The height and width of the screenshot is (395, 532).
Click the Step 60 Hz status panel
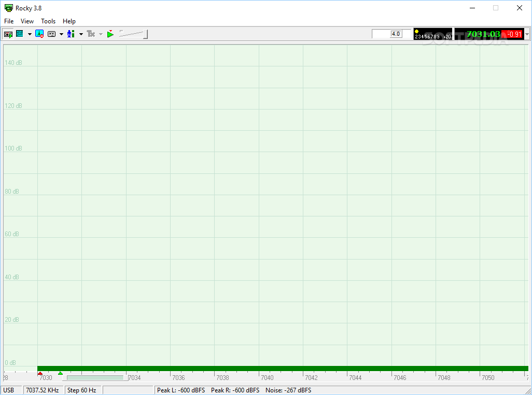[x=83, y=390]
